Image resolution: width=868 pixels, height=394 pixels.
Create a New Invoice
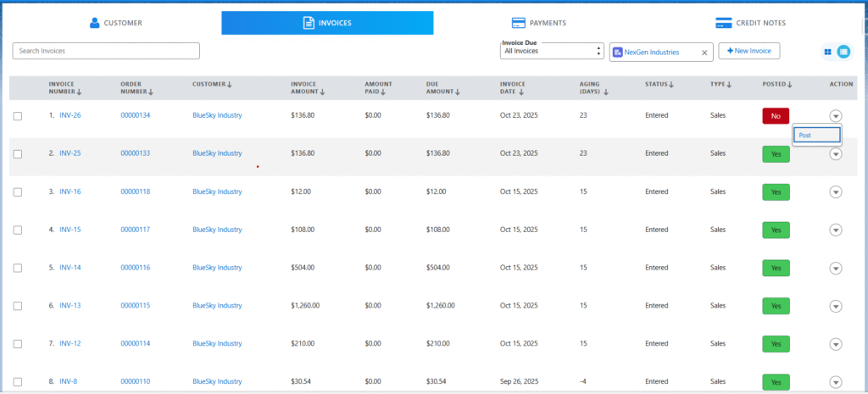click(x=748, y=51)
